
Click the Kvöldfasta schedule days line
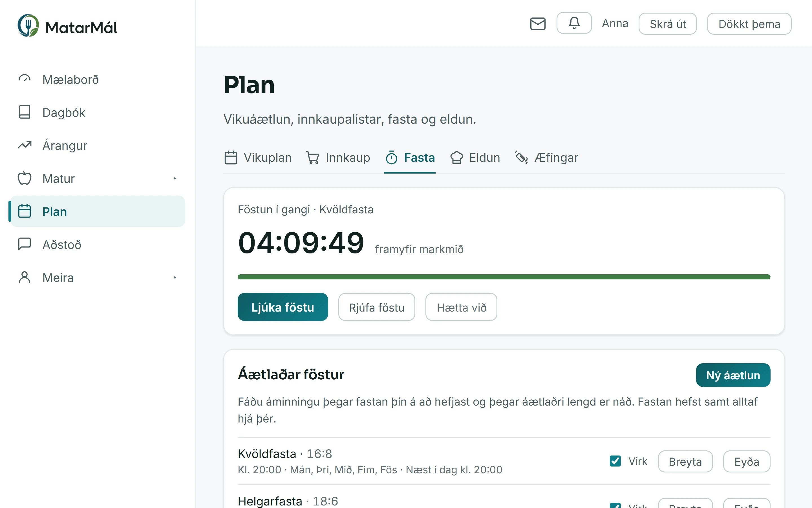point(370,470)
